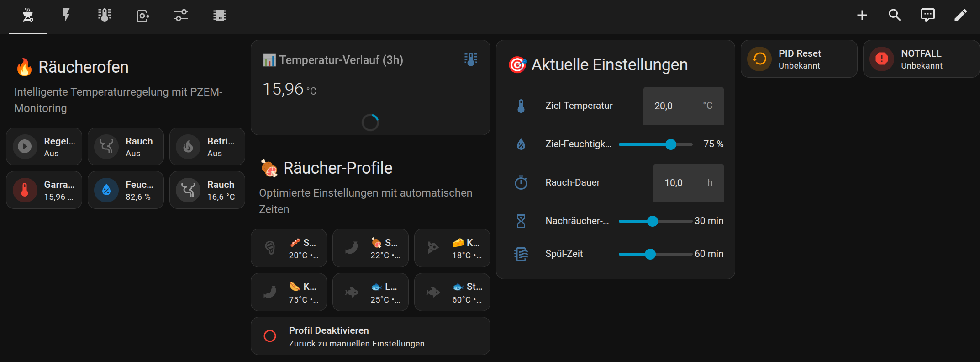Select the camera view icon in the top navigation
Screen dimensions: 980x362
(x=142, y=15)
